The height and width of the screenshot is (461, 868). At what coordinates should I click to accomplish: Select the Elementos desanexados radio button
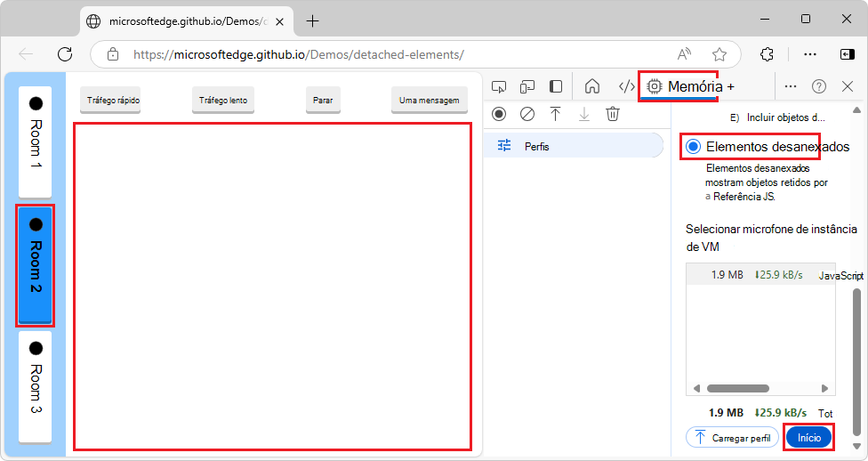point(694,146)
